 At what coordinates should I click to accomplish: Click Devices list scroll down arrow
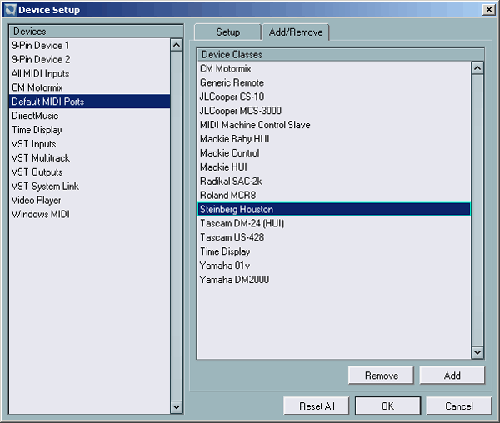click(x=176, y=407)
